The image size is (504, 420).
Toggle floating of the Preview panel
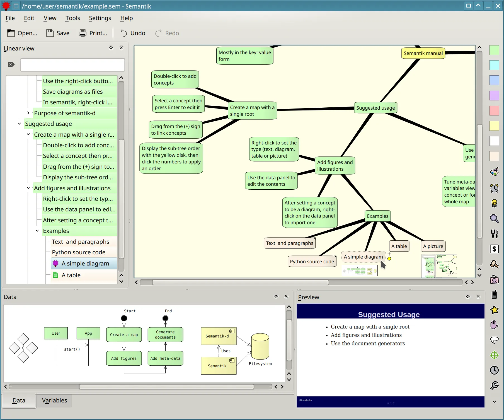(x=468, y=296)
